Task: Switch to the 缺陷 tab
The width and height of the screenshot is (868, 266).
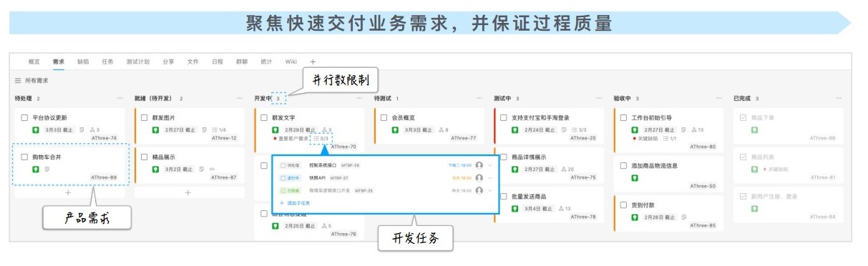Action: pos(83,61)
